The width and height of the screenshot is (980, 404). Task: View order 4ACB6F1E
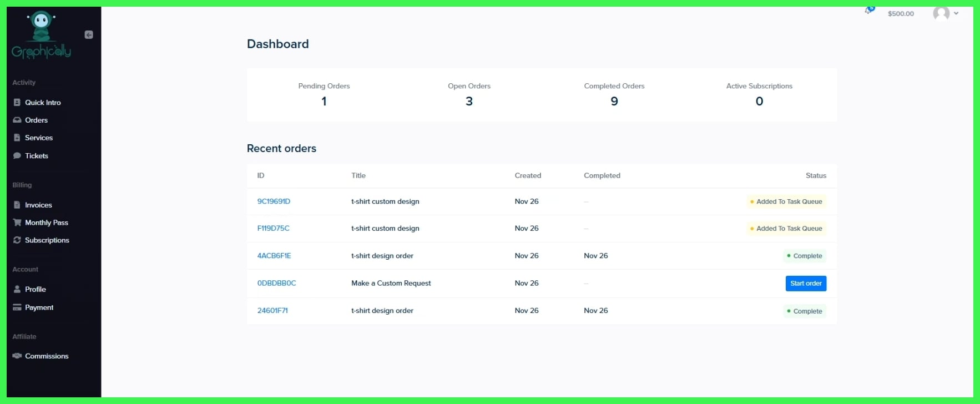tap(274, 256)
